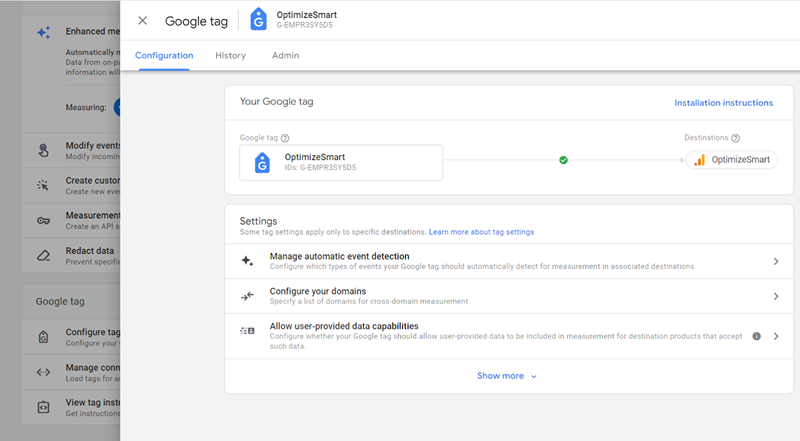Click the code-box icon for View tag instructions
The image size is (800, 441).
coord(43,407)
